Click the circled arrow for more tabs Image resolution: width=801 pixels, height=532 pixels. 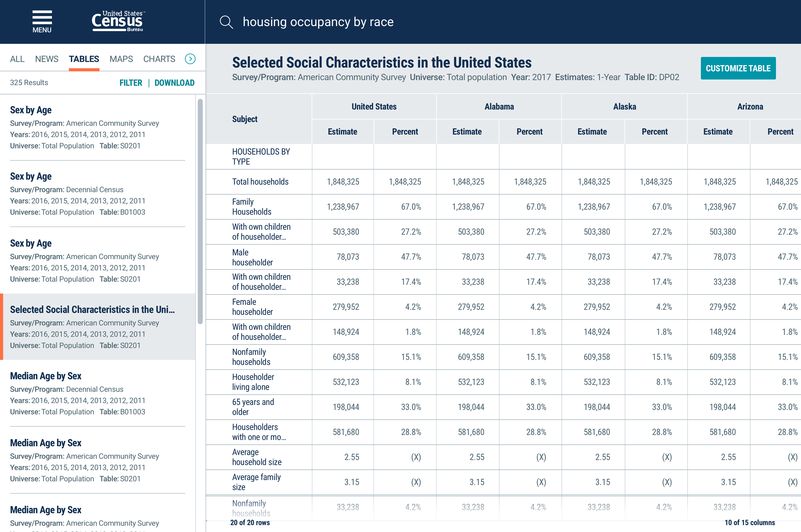tap(190, 59)
